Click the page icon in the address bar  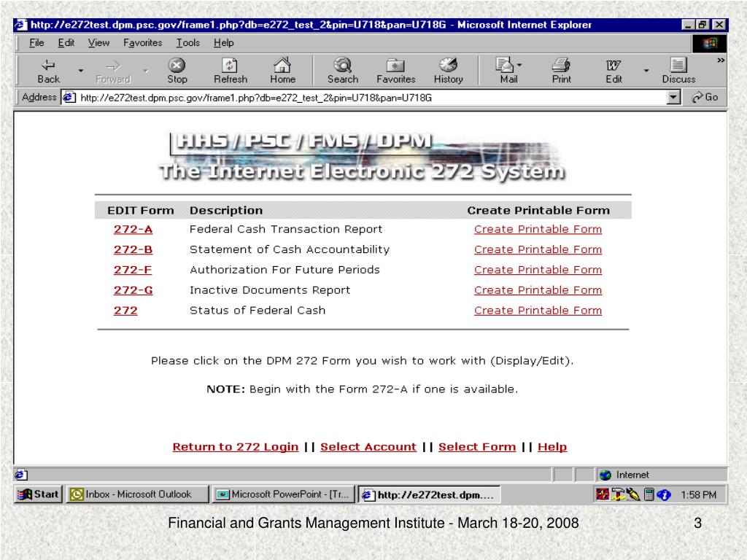69,97
